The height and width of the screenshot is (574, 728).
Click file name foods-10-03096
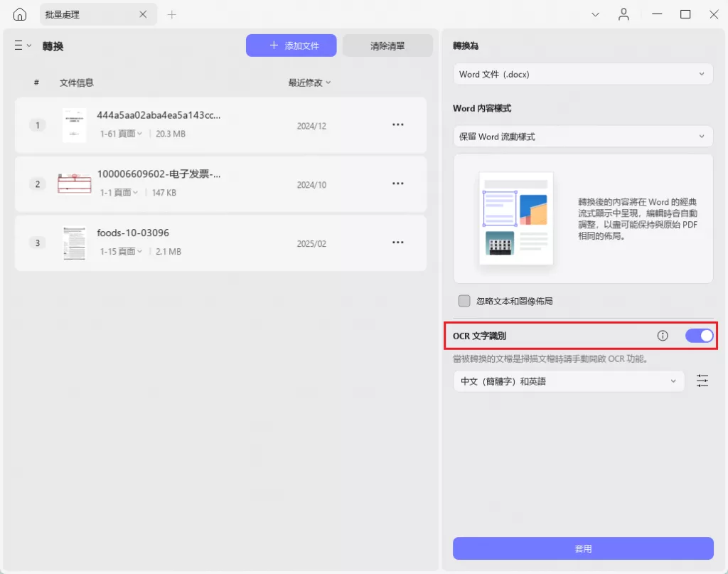pos(133,233)
